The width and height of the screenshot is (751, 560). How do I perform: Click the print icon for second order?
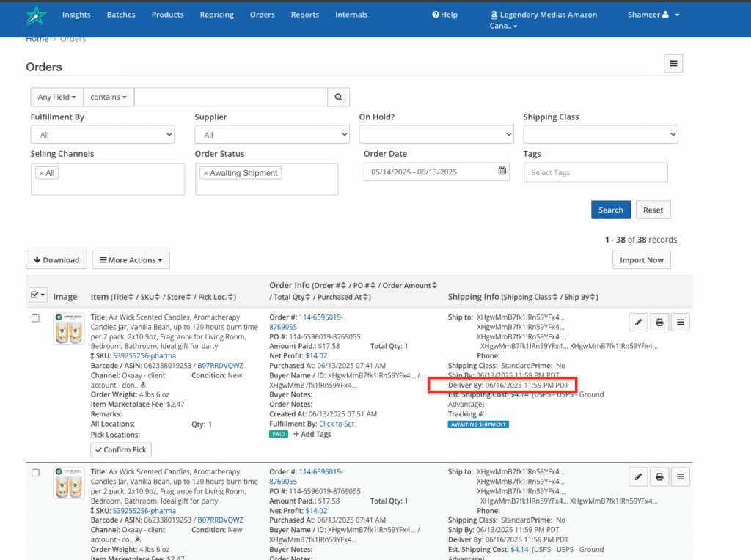(659, 476)
